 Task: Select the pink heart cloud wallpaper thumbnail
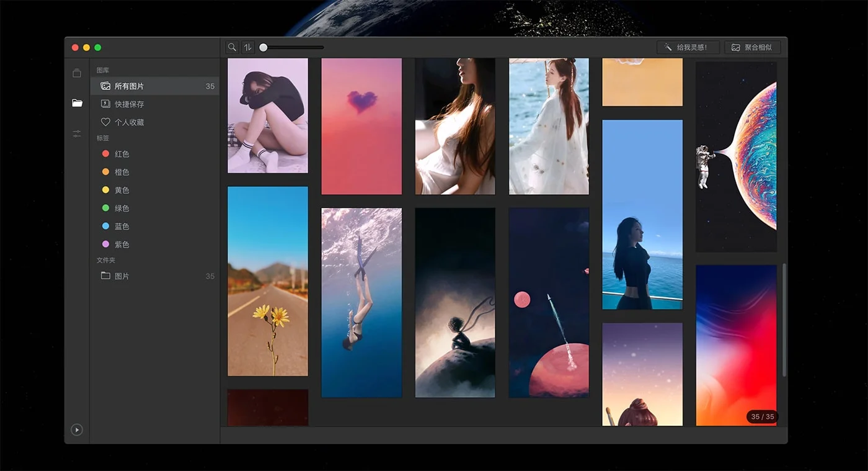coord(361,126)
